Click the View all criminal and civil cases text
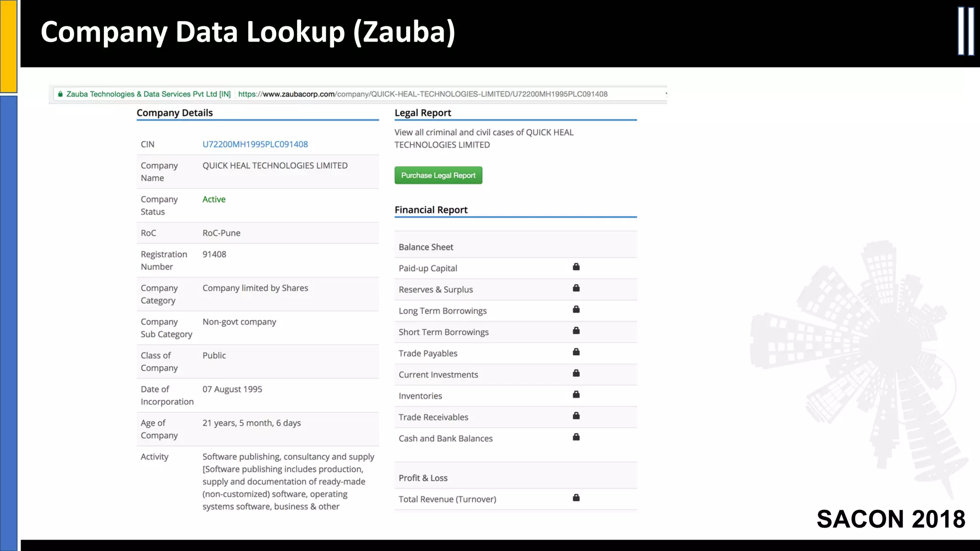The width and height of the screenshot is (980, 551). [484, 139]
